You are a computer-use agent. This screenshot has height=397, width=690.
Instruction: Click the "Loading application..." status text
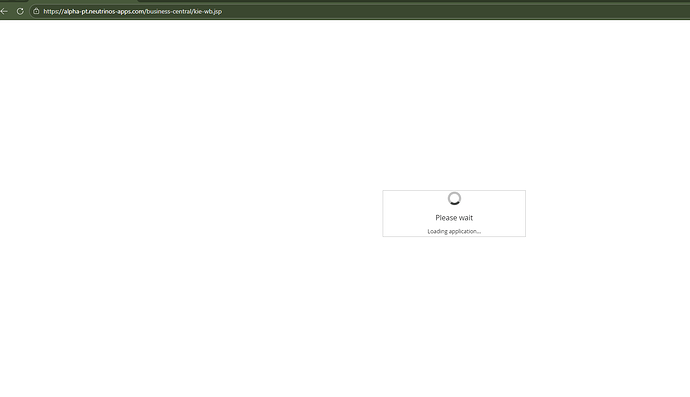[x=454, y=232]
